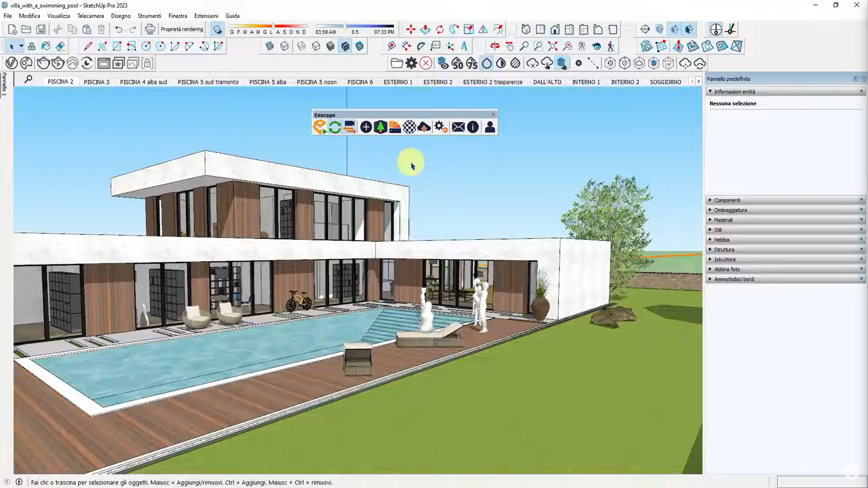The image size is (868, 488).
Task: Expand the Materiali panel
Action: (723, 220)
